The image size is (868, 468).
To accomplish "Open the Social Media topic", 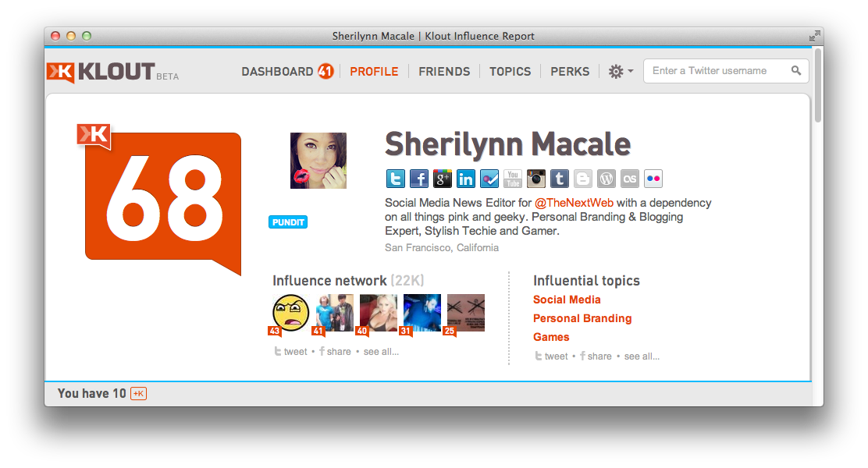I will tap(567, 300).
